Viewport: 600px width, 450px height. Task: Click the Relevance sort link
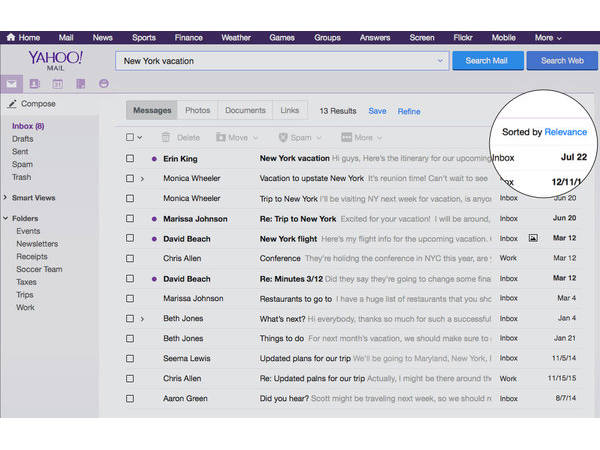[566, 132]
